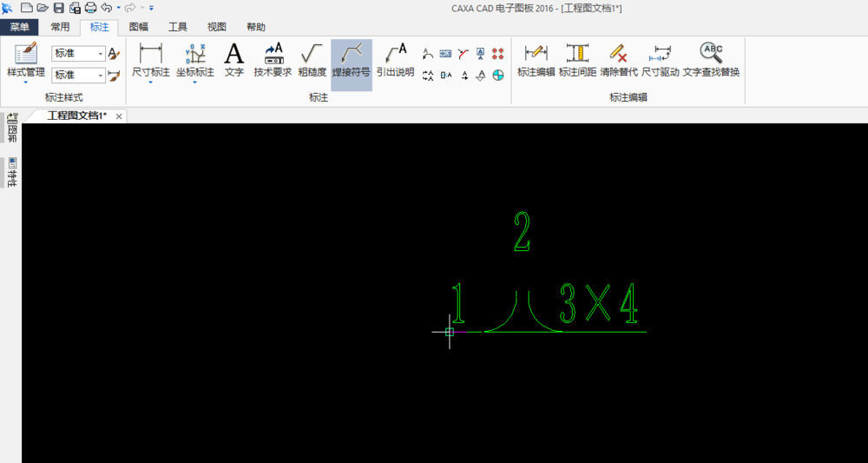The width and height of the screenshot is (868, 463).
Task: Open the 图幅 ribbon tab
Action: click(138, 27)
